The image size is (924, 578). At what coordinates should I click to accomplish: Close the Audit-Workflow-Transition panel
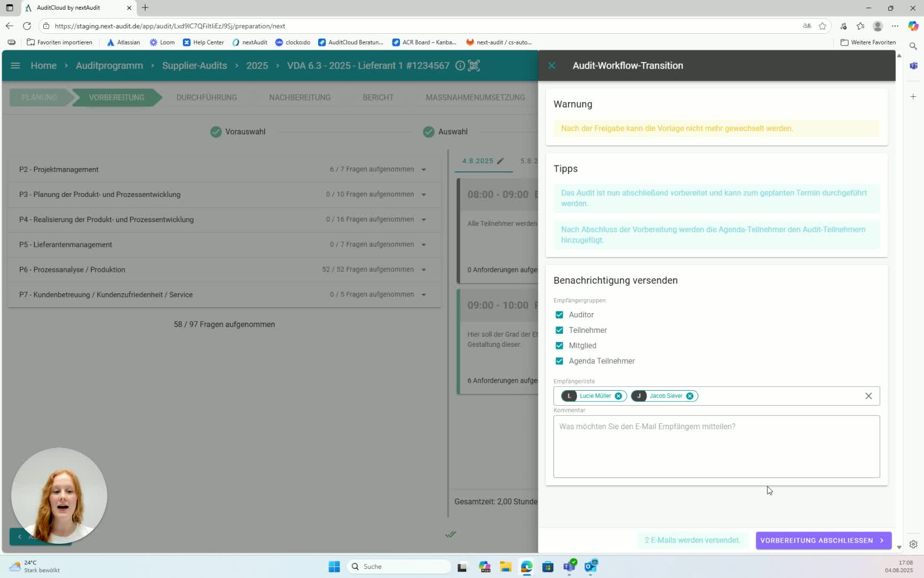click(x=552, y=65)
